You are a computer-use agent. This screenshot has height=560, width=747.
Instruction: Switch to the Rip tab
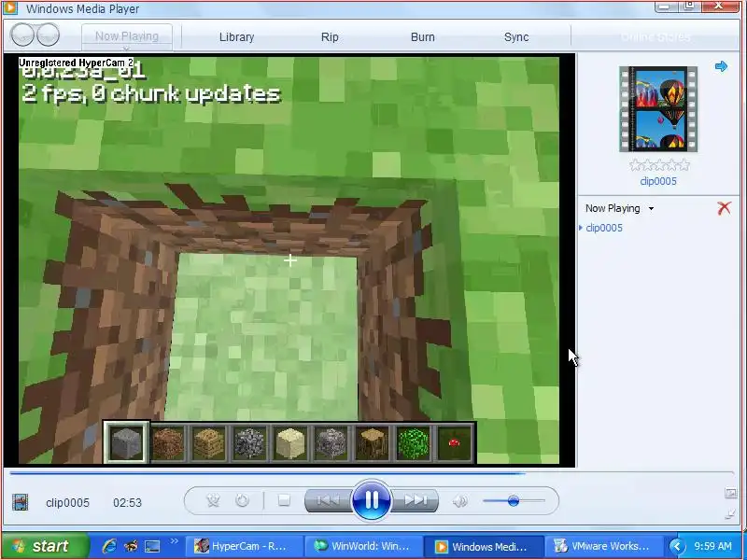[330, 36]
